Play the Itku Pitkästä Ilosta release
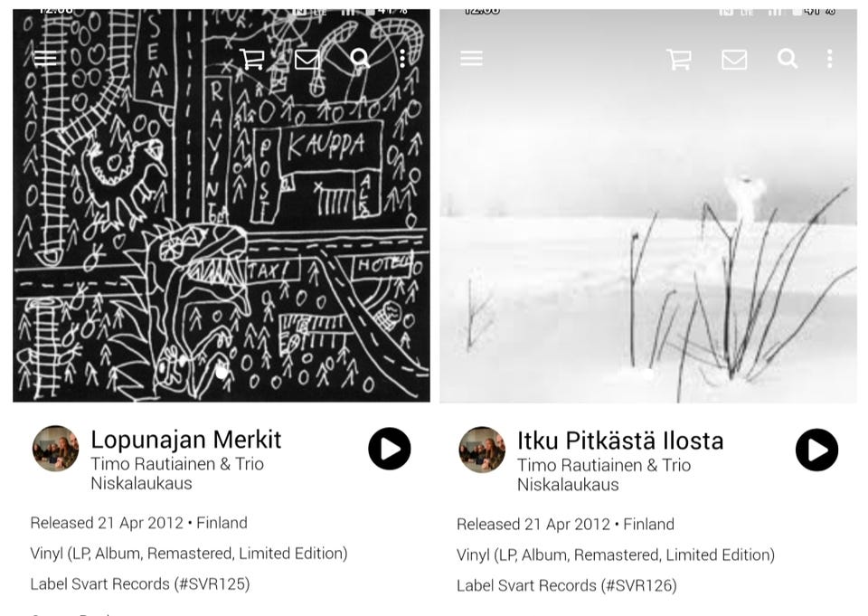Screen dimensions: 868x616 (x=817, y=450)
